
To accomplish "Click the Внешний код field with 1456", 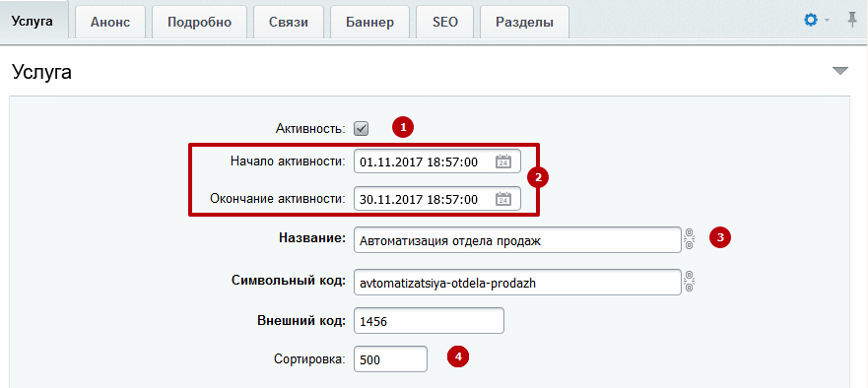I will pyautogui.click(x=429, y=321).
